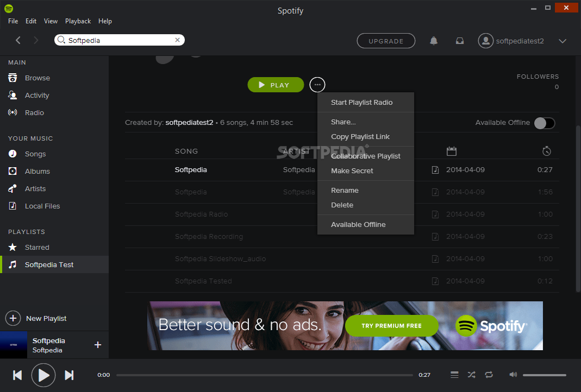Open the playlist more options ellipsis button
The height and width of the screenshot is (392, 581).
[x=317, y=85]
